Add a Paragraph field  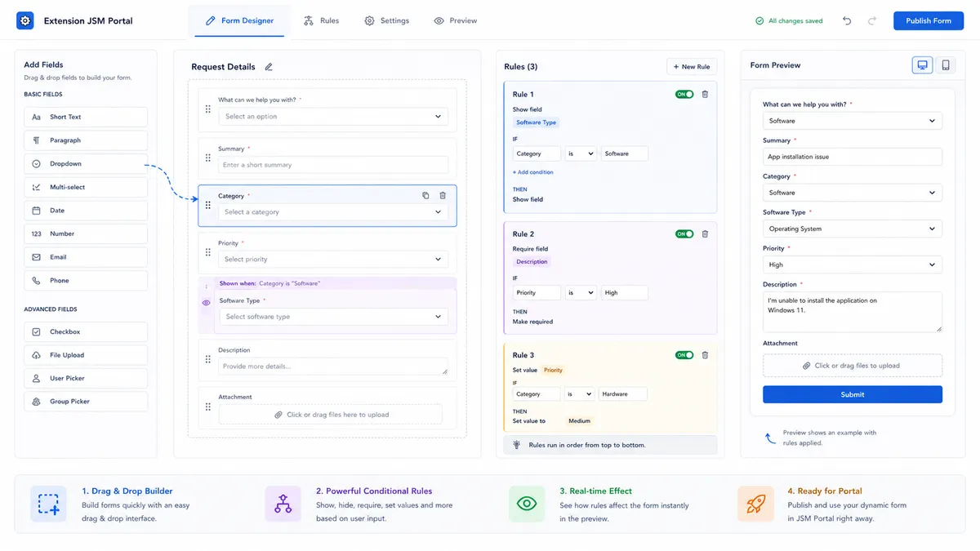86,140
